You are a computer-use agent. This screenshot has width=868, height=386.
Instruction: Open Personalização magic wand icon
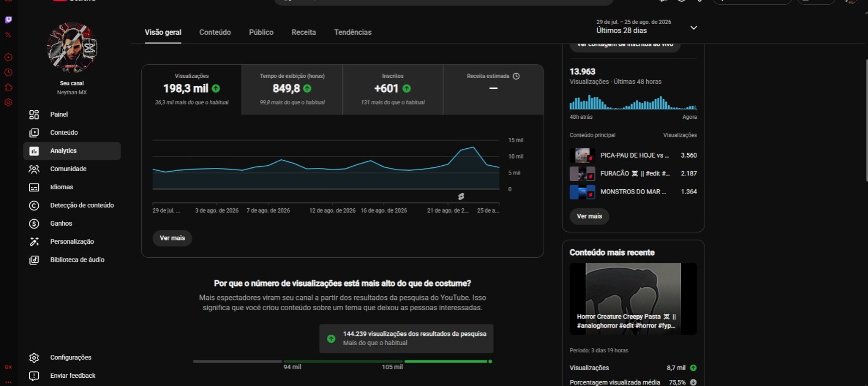pos(34,242)
